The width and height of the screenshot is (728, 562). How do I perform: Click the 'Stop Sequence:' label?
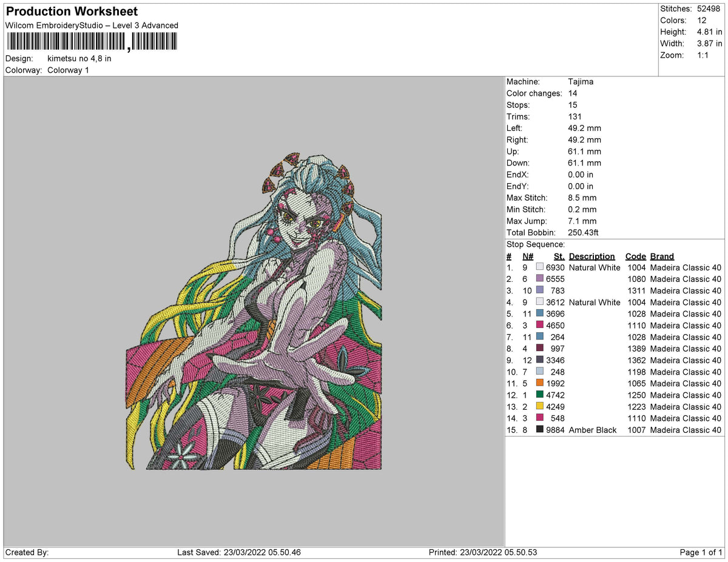coord(536,244)
